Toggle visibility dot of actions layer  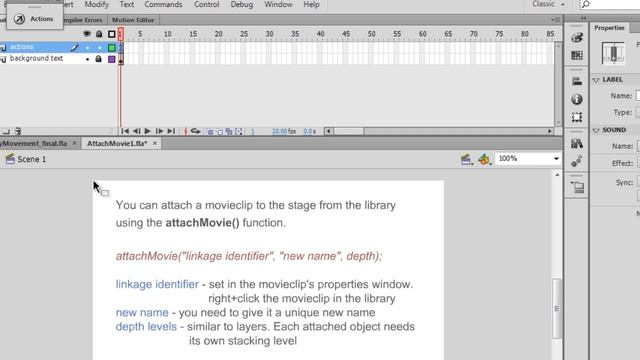point(87,48)
